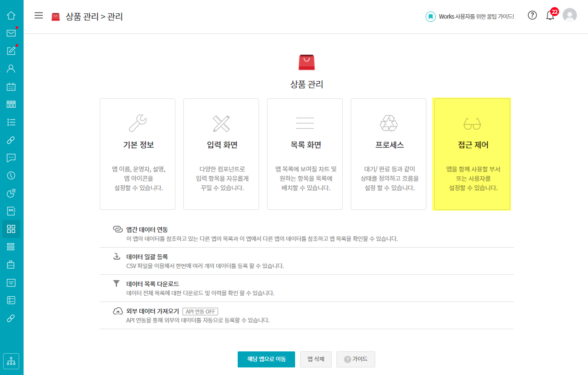Click the organization chart icon at sidebar bottom

pyautogui.click(x=11, y=360)
